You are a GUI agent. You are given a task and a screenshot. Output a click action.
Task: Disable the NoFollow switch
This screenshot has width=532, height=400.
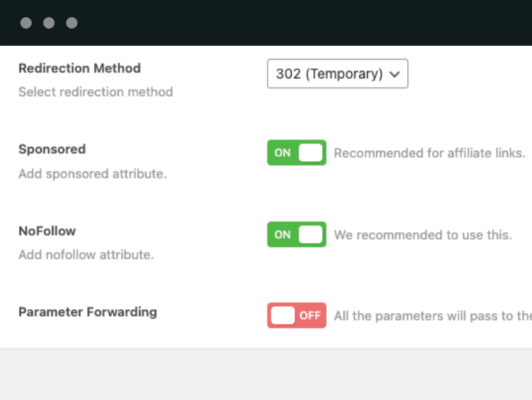click(x=296, y=234)
